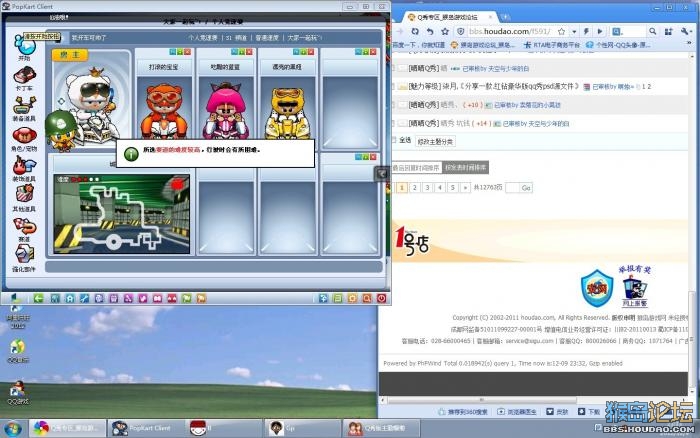Tick the 全选 select-all checkbox
The image size is (700, 438).
coord(394,140)
